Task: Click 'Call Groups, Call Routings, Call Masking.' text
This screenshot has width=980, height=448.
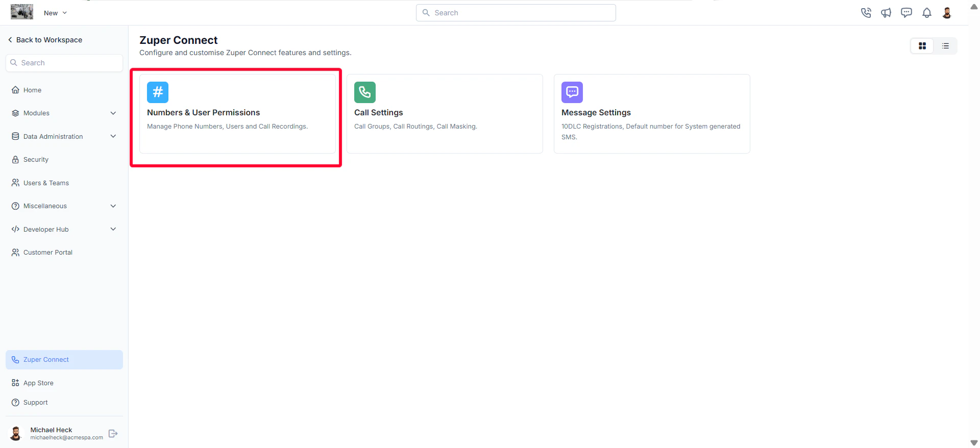Action: (x=415, y=127)
